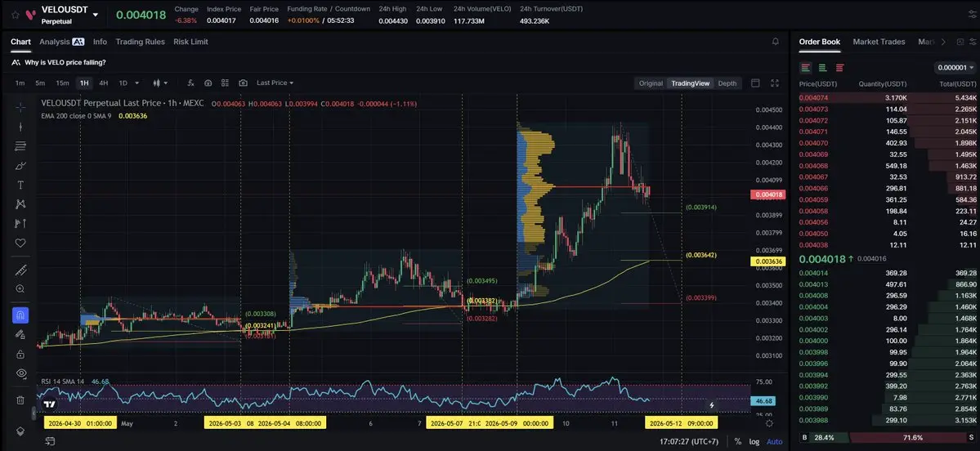Click the lightning bolt in the RSI pane
The height and width of the screenshot is (451, 980).
pos(711,404)
